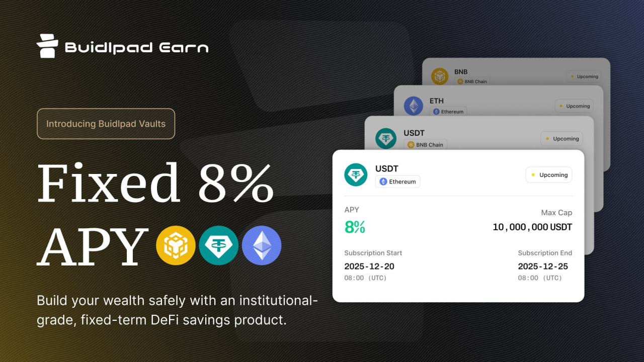The height and width of the screenshot is (362, 644).
Task: Select the BNB vault card's coin icon
Action: [440, 76]
